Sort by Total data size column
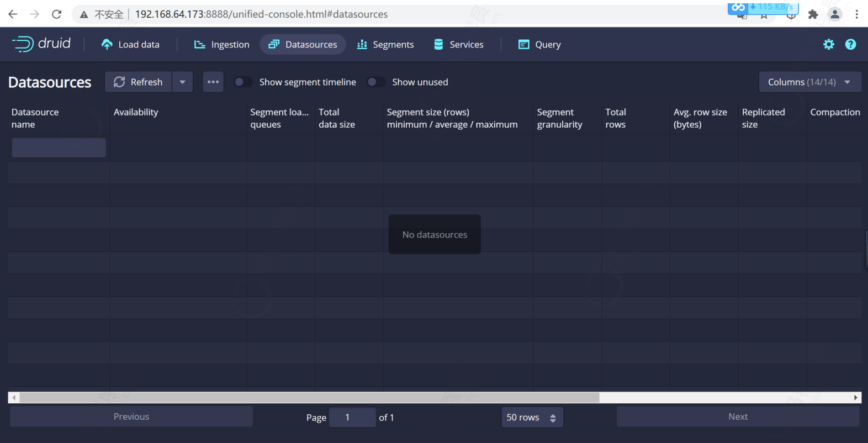 pyautogui.click(x=349, y=118)
